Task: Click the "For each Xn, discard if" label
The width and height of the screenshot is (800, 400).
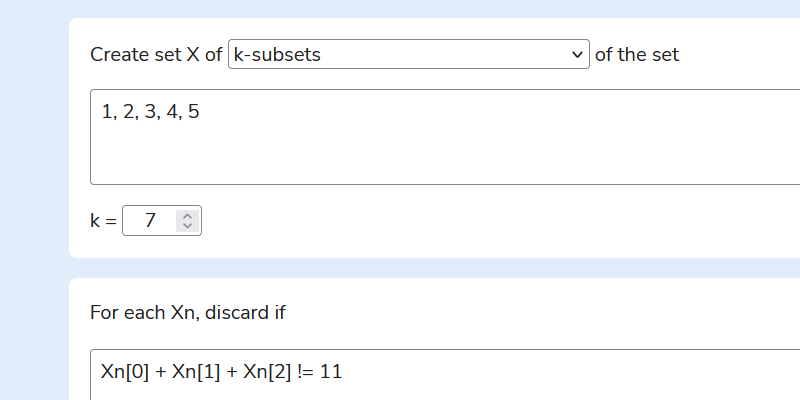Action: pos(188,312)
